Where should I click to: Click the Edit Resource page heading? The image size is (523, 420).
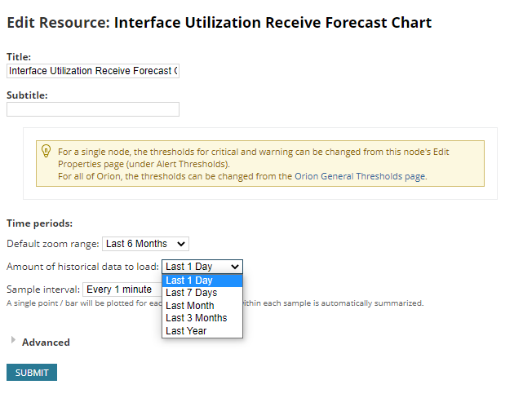219,23
